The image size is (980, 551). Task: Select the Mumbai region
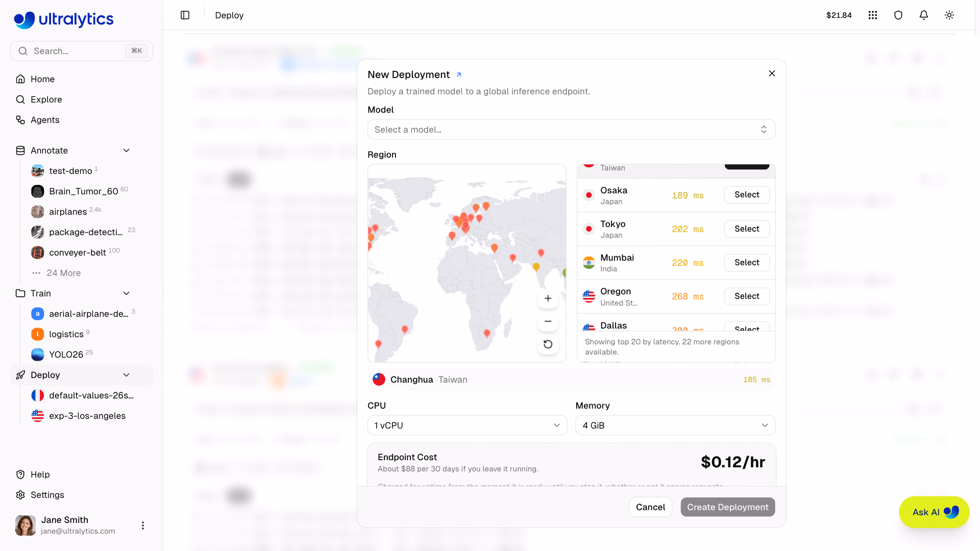pyautogui.click(x=747, y=263)
